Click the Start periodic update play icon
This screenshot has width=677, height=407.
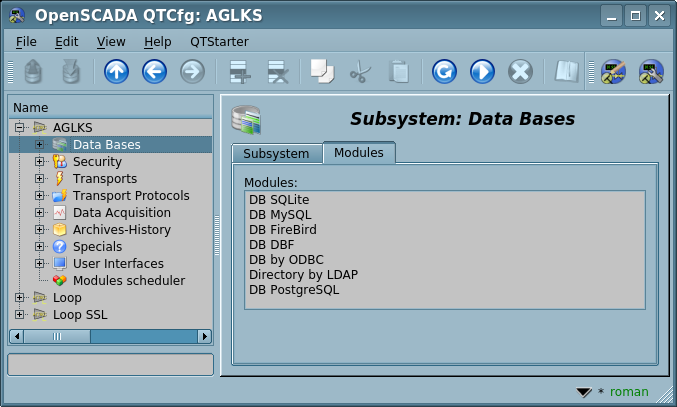coord(482,72)
